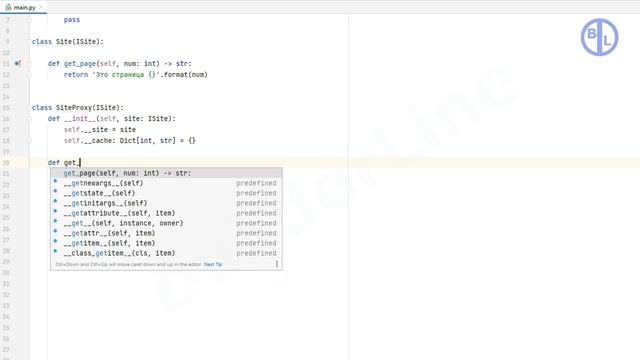Viewport: 640px width, 360px height.
Task: Collapse the Site get_page method fold marker
Action: 29,64
